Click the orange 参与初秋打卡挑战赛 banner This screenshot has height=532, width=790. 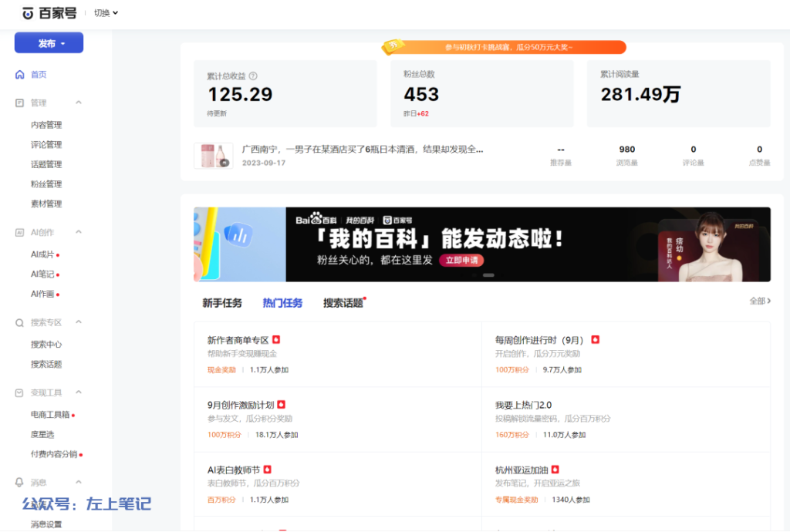[504, 47]
